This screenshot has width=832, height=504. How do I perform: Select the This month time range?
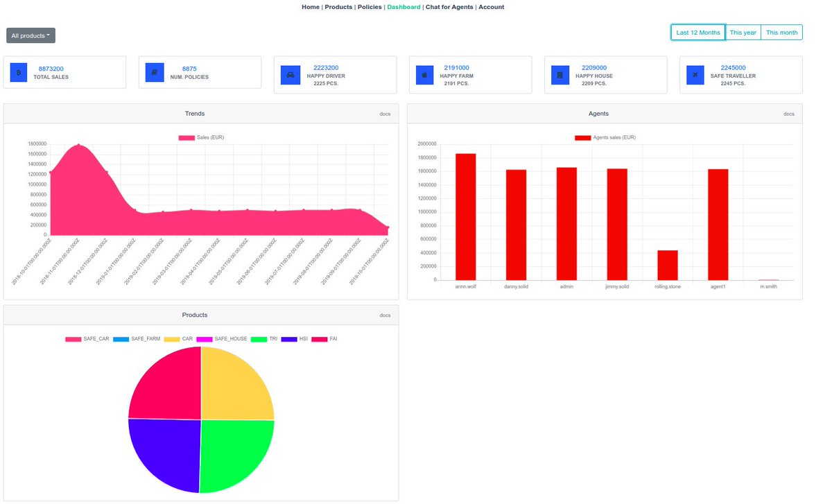(781, 32)
